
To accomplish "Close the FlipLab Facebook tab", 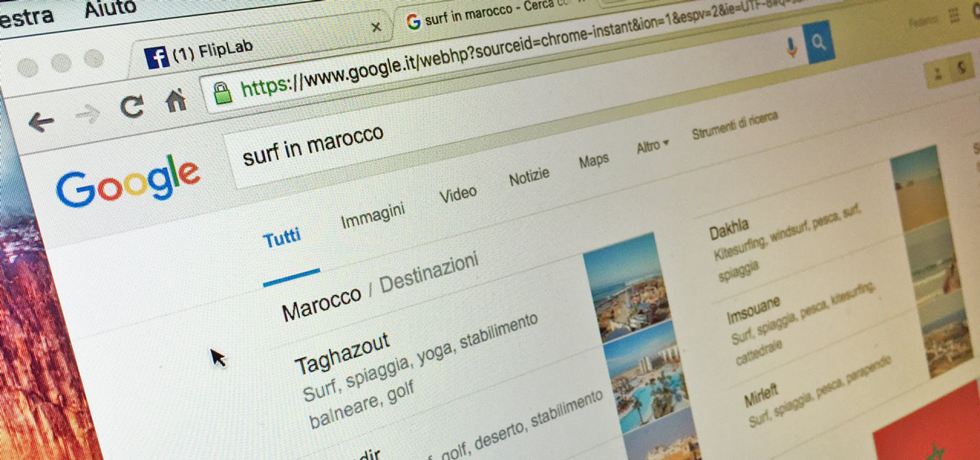I will pos(376,27).
